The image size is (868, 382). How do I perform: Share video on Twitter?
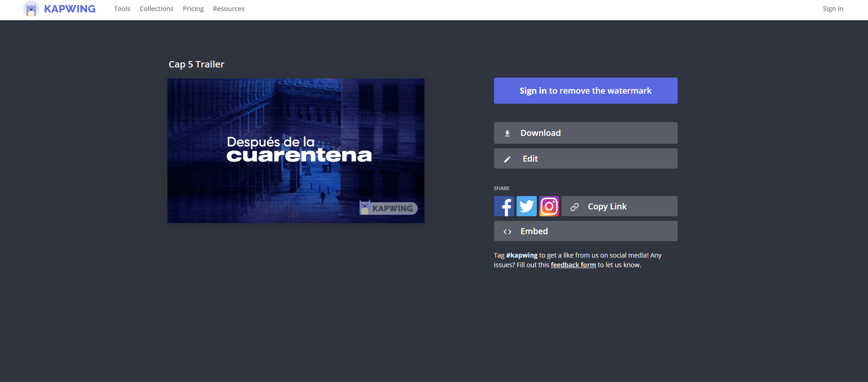click(526, 206)
